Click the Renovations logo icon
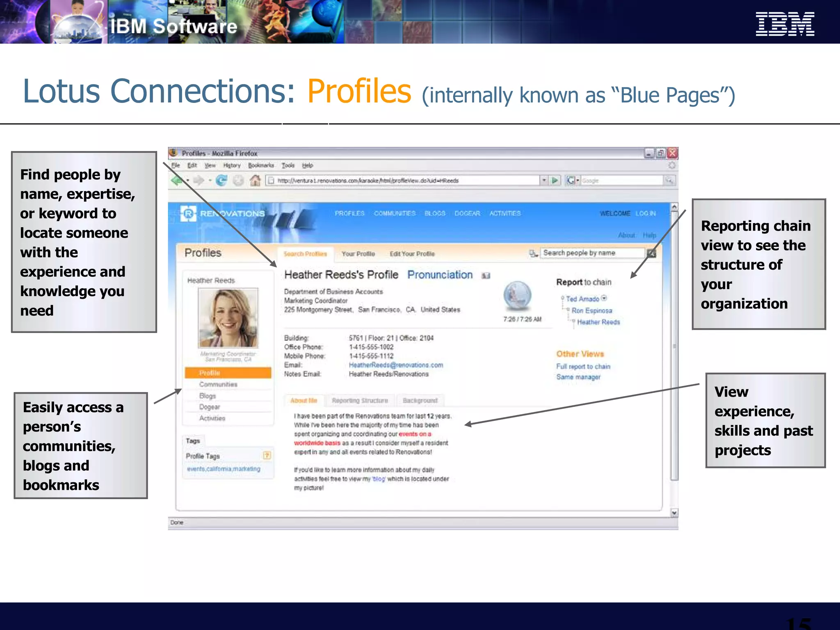 click(188, 213)
